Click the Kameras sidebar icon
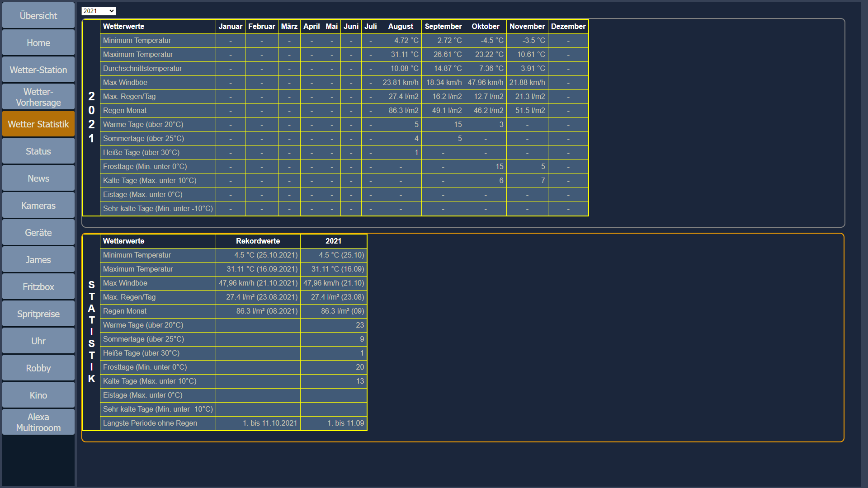868x488 pixels. (39, 206)
